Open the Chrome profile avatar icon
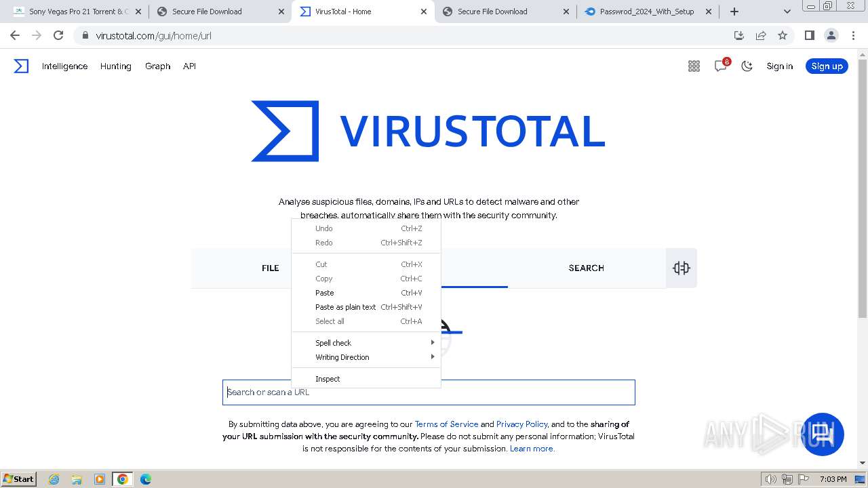 pyautogui.click(x=831, y=35)
